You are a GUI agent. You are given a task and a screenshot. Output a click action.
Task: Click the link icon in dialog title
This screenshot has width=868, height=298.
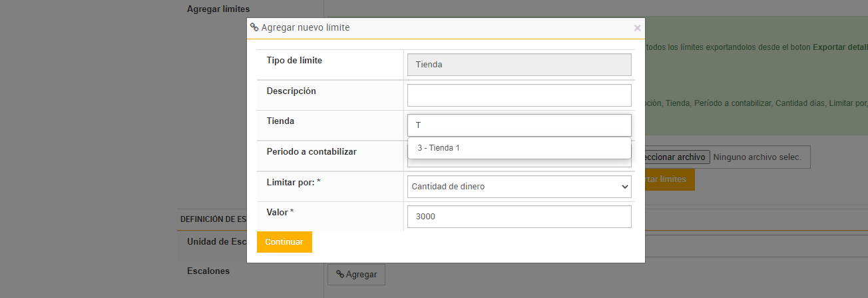(x=254, y=27)
